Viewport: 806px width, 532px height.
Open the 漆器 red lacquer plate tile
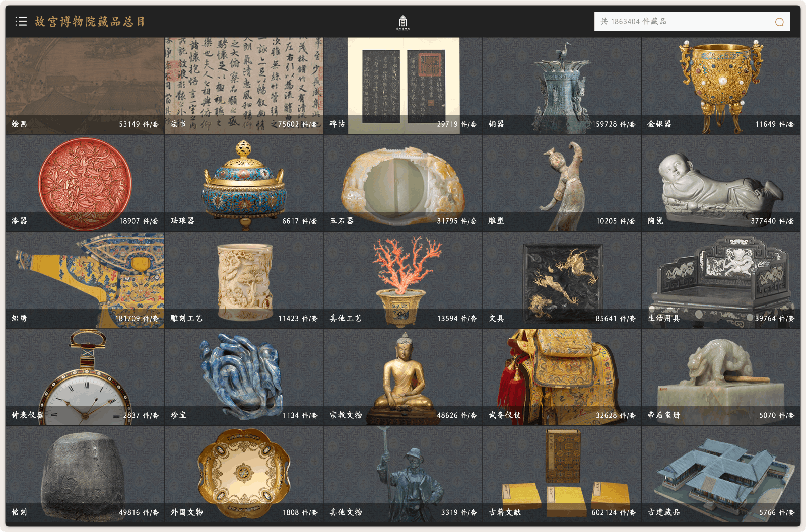point(85,183)
